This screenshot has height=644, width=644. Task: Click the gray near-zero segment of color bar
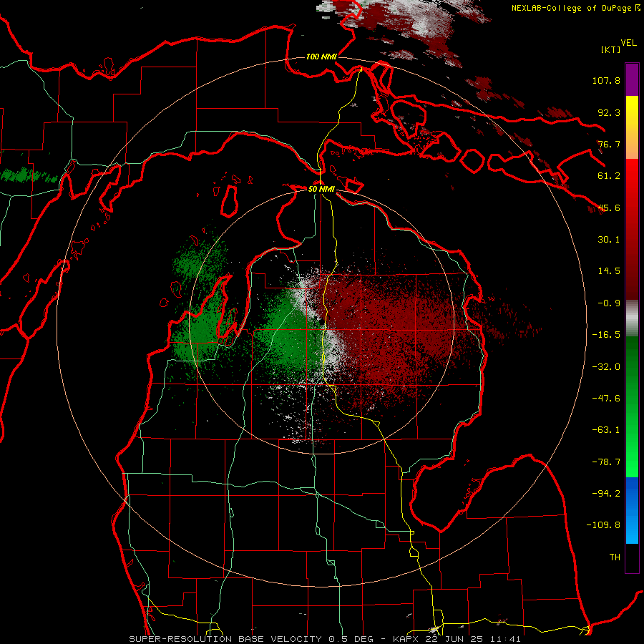click(x=632, y=318)
